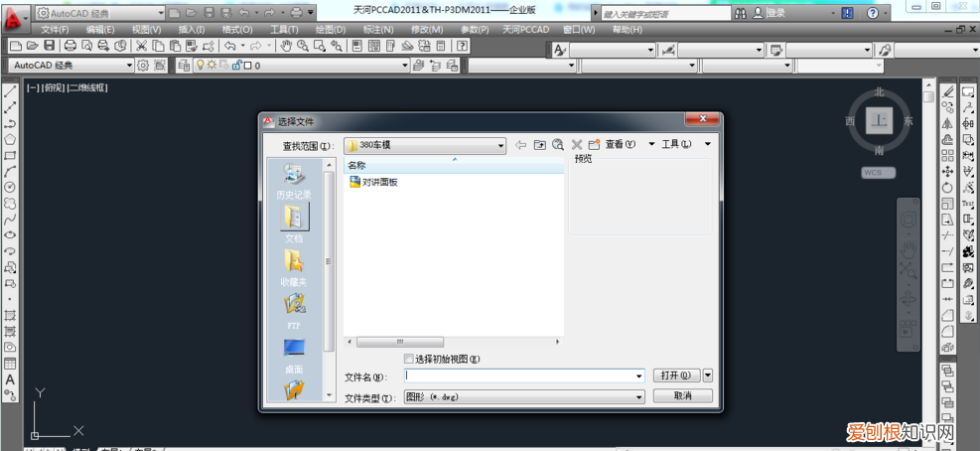Expand the file type 图形 (*.dwg) dropdown

pyautogui.click(x=639, y=396)
